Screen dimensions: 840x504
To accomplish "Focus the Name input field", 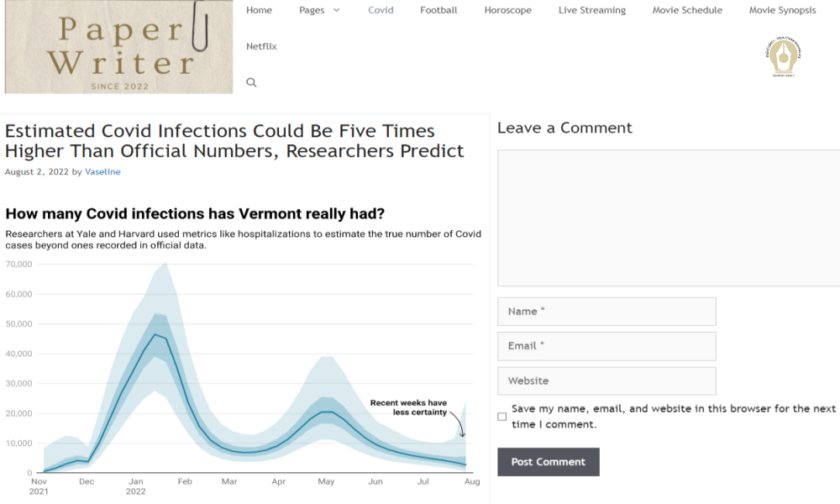I will tap(606, 311).
